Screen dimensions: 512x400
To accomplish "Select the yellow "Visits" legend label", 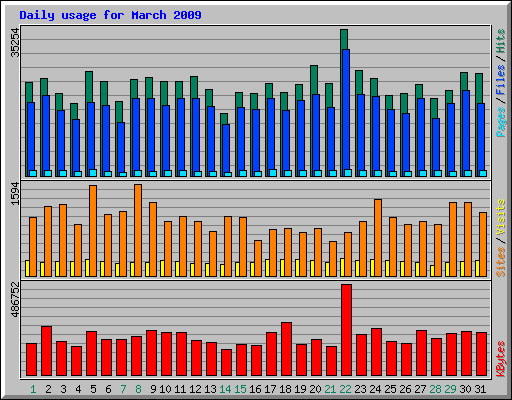I will pyautogui.click(x=500, y=217).
